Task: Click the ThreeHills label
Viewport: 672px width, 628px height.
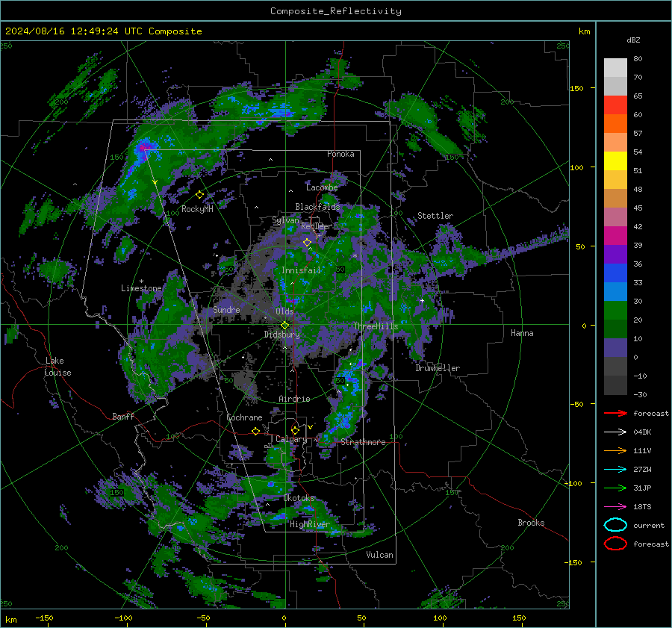Action: tap(376, 326)
